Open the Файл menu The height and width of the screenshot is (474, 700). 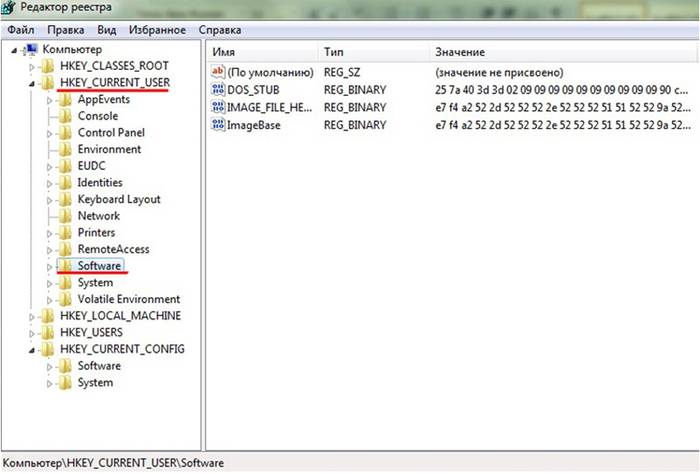pos(21,30)
